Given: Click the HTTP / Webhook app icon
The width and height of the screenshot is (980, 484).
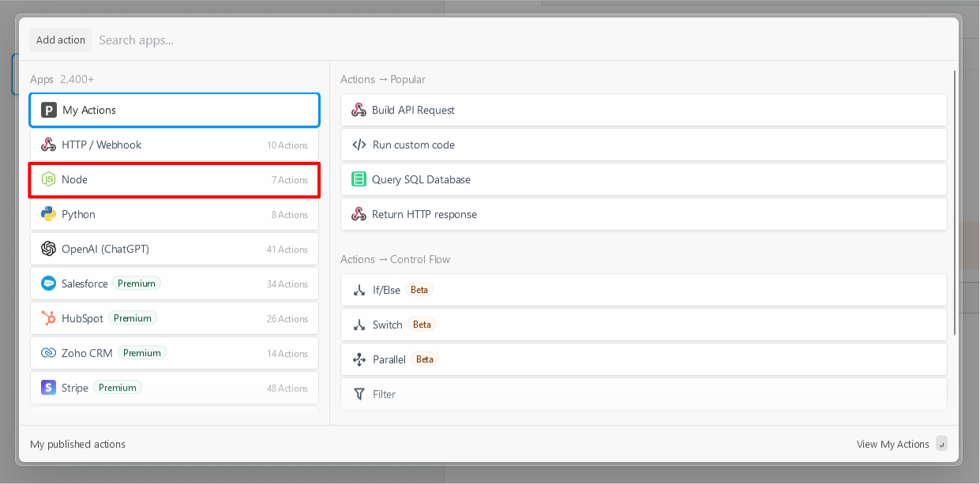Looking at the screenshot, I should tap(49, 144).
